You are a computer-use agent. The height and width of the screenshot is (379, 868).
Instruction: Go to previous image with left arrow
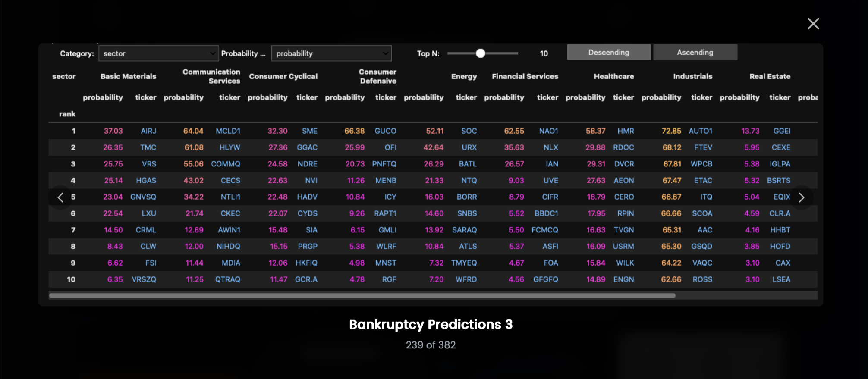tap(60, 197)
